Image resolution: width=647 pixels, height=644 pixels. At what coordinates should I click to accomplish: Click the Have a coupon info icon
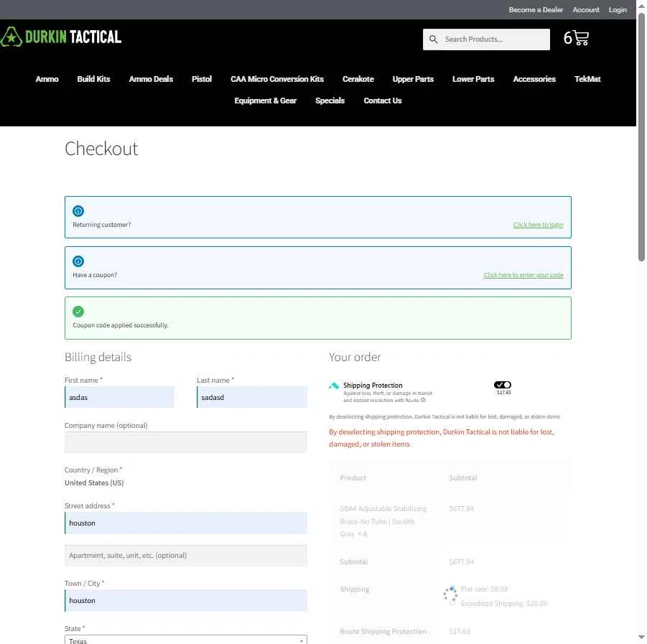pyautogui.click(x=78, y=261)
